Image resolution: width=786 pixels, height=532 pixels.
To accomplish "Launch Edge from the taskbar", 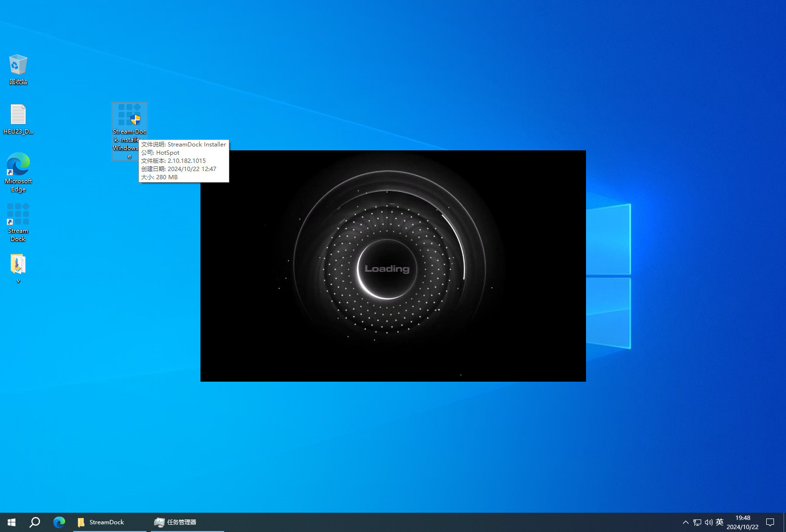I will point(59,522).
